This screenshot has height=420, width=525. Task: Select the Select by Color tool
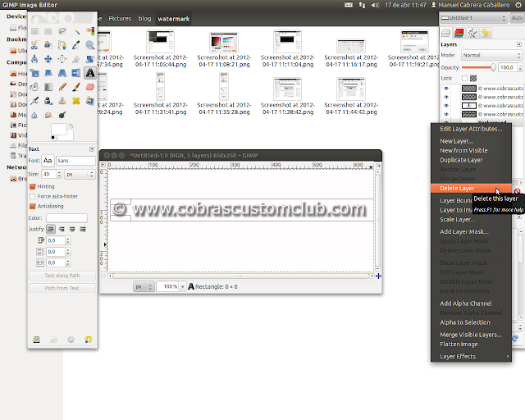[90, 31]
